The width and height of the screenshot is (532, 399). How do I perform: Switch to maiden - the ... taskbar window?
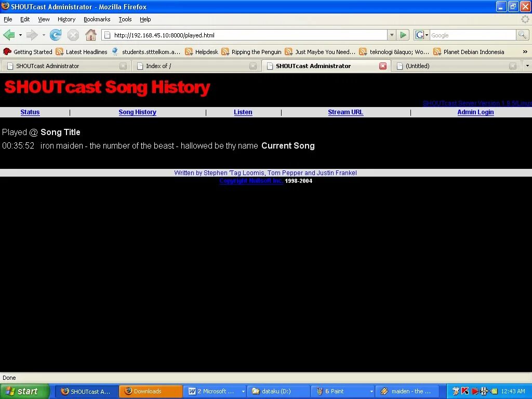[407, 392]
